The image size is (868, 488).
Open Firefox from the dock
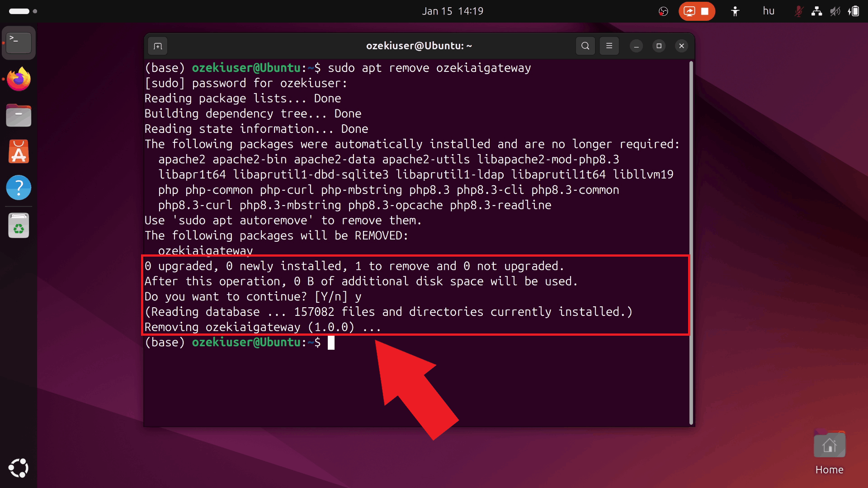(x=19, y=80)
